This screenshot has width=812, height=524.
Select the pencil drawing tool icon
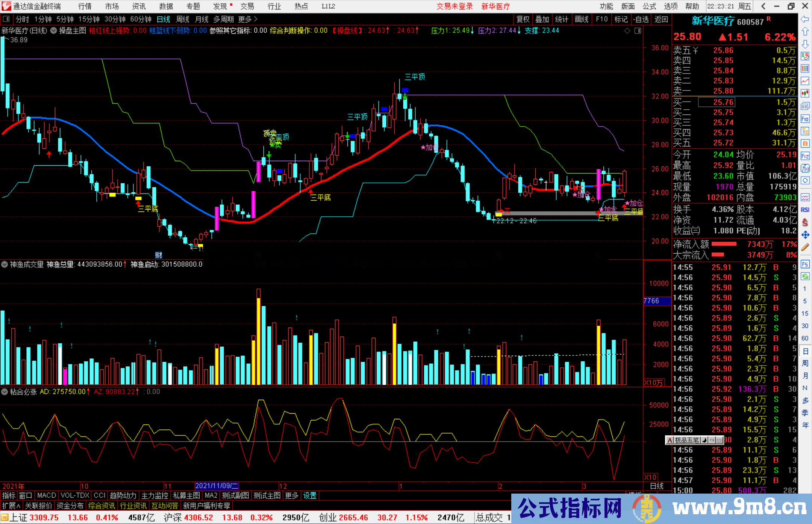[x=805, y=247]
